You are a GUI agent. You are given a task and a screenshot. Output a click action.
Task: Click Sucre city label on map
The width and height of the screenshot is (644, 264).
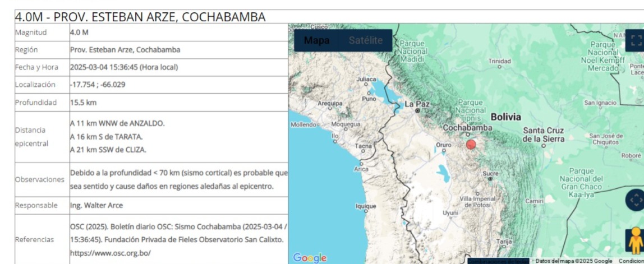click(490, 174)
